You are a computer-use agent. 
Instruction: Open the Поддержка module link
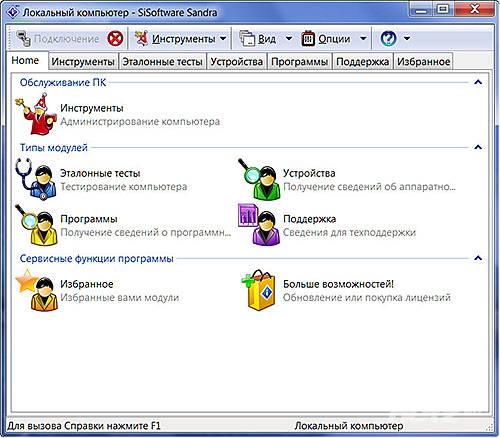pos(309,219)
